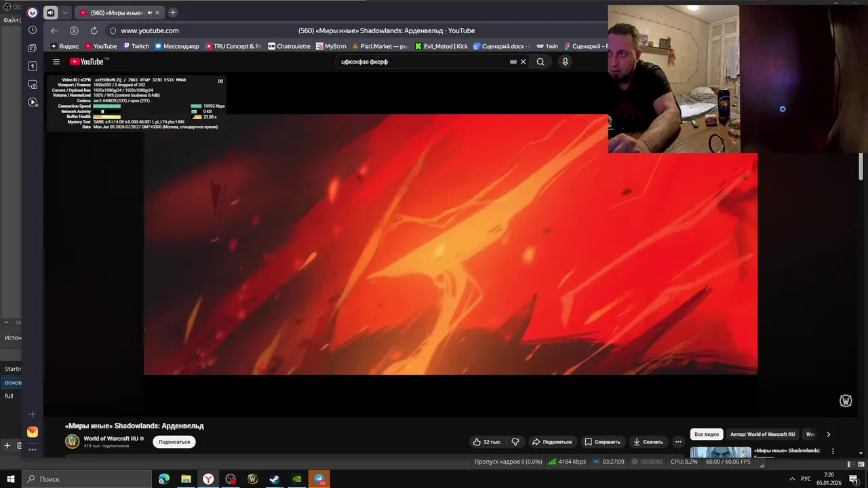The height and width of the screenshot is (488, 868).
Task: Open the suggested video thumbnail in sidebar
Action: pos(720,453)
